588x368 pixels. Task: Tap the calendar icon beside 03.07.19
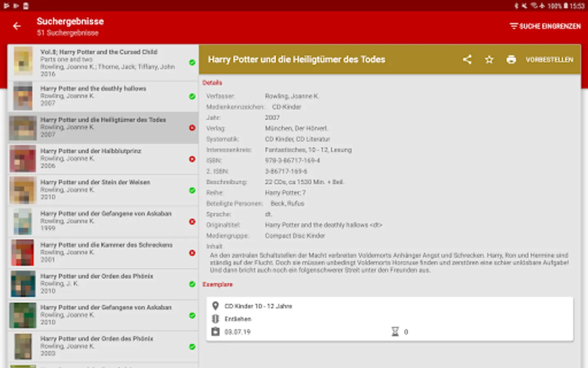(x=215, y=332)
